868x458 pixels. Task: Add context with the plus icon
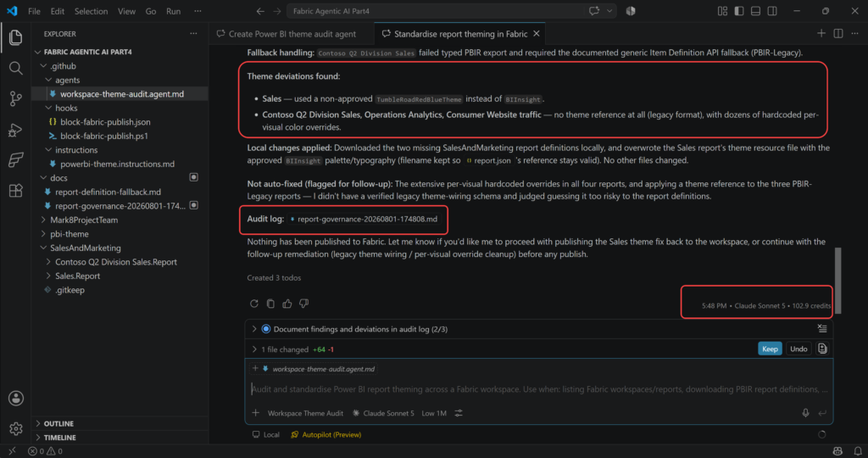click(x=256, y=413)
